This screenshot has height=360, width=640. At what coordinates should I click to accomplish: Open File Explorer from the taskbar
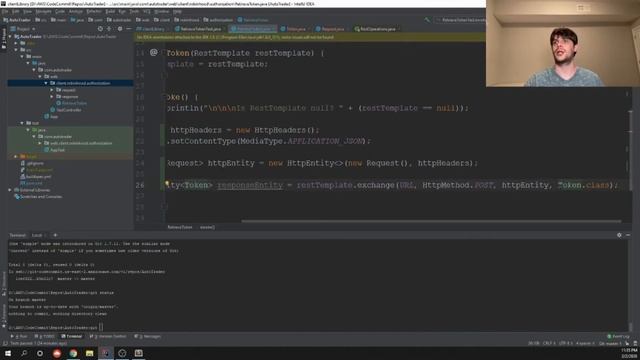(89, 353)
